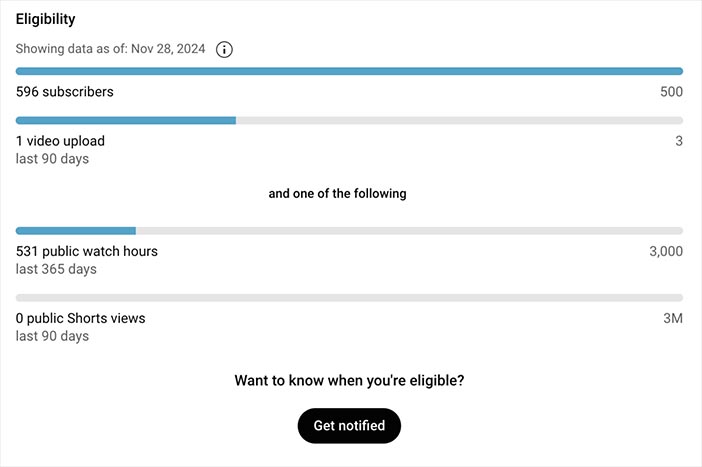
Task: Click the video upload target number 3
Action: (x=679, y=141)
